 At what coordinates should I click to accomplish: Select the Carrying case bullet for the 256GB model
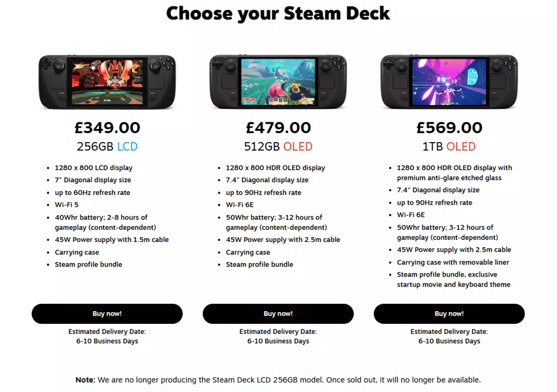77,252
